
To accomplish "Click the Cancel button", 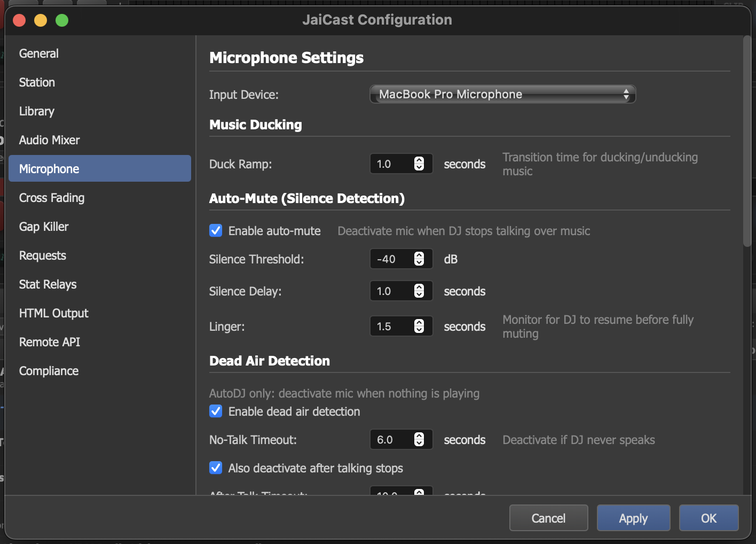I will click(548, 518).
